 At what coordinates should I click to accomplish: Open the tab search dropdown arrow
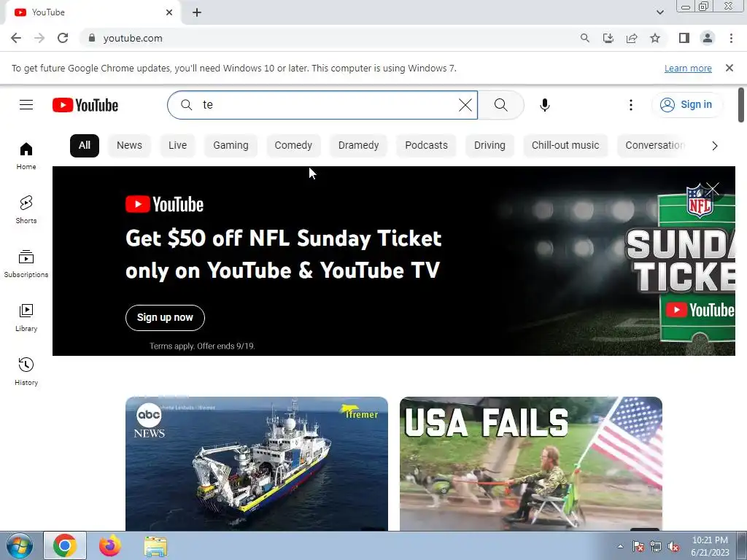[x=659, y=12]
